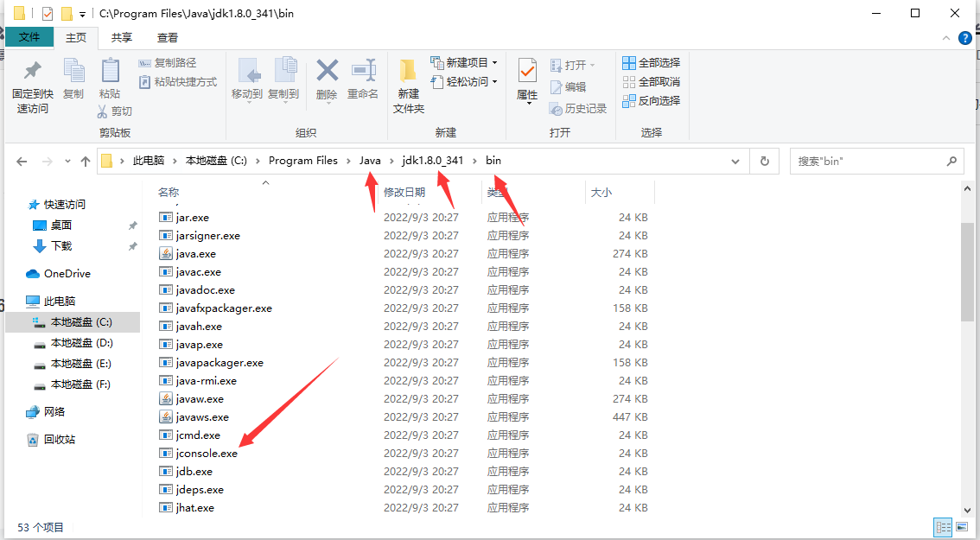Open Quick Access Toolbar customize dropdown

pyautogui.click(x=82, y=14)
